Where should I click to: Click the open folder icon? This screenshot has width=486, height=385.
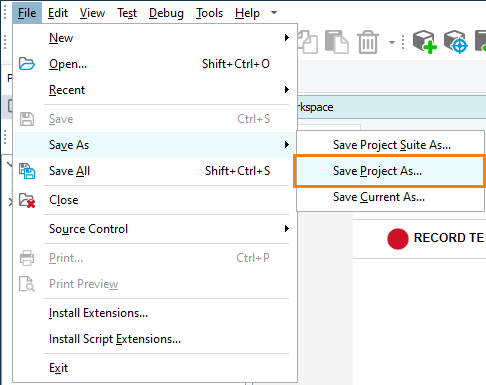[x=27, y=64]
